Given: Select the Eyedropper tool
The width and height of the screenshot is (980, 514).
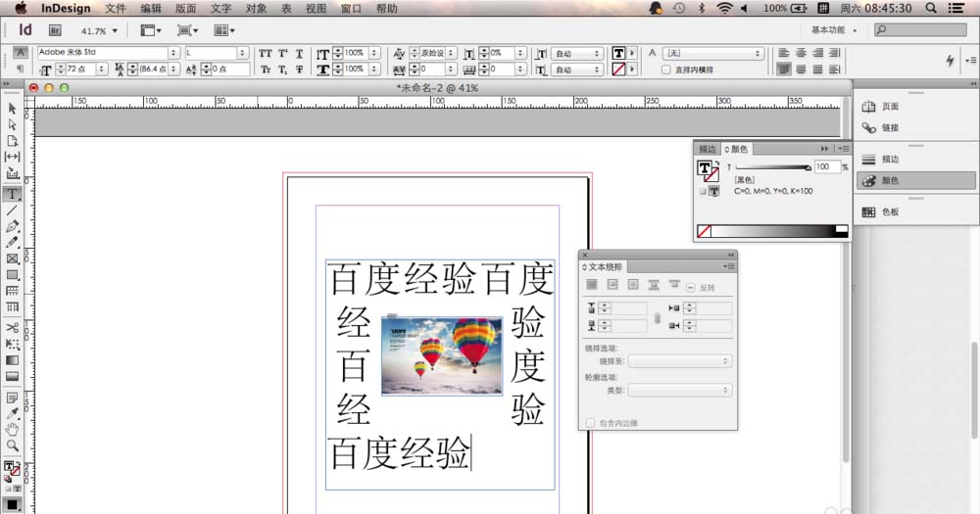Looking at the screenshot, I should (x=12, y=413).
